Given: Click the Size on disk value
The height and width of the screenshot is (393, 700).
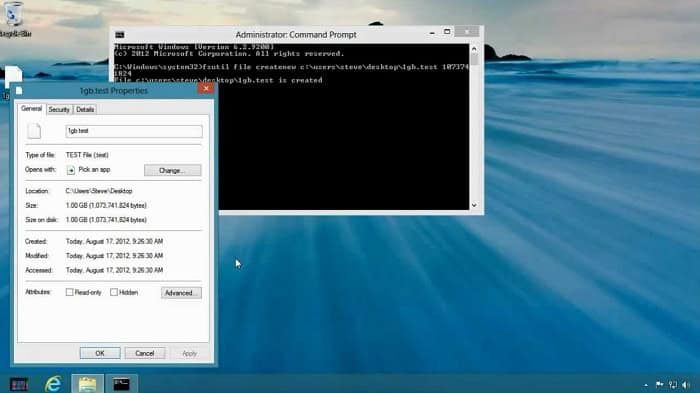Looking at the screenshot, I should point(106,220).
